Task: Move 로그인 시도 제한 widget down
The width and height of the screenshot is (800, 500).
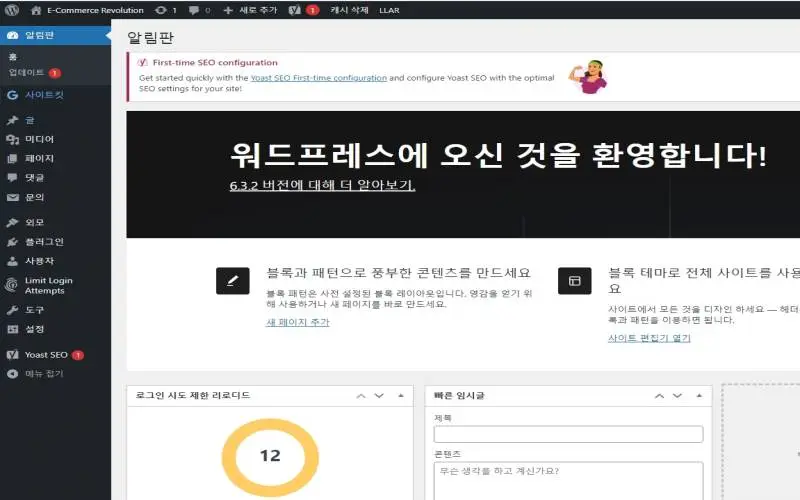Action: [x=379, y=396]
